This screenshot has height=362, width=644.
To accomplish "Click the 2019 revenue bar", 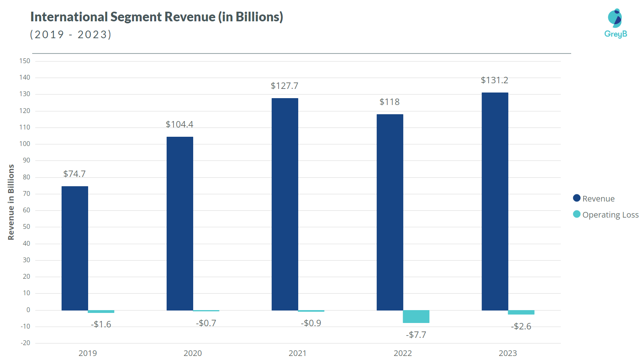I will point(74,247).
